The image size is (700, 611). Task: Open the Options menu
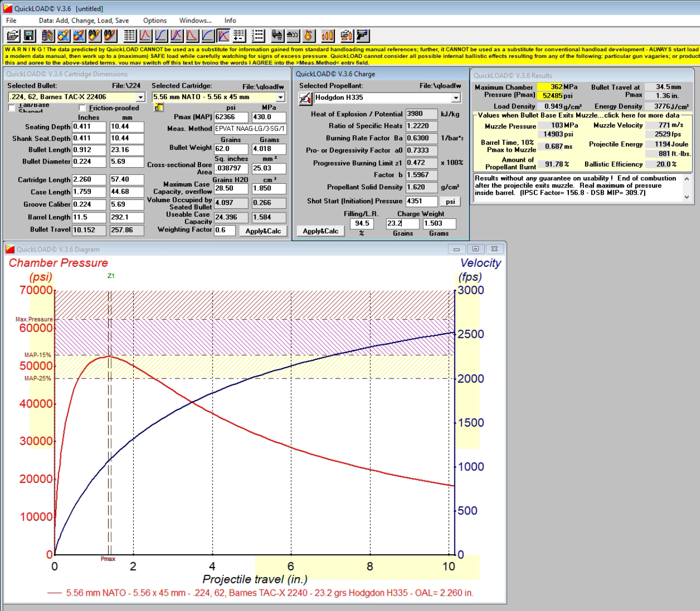[x=155, y=20]
